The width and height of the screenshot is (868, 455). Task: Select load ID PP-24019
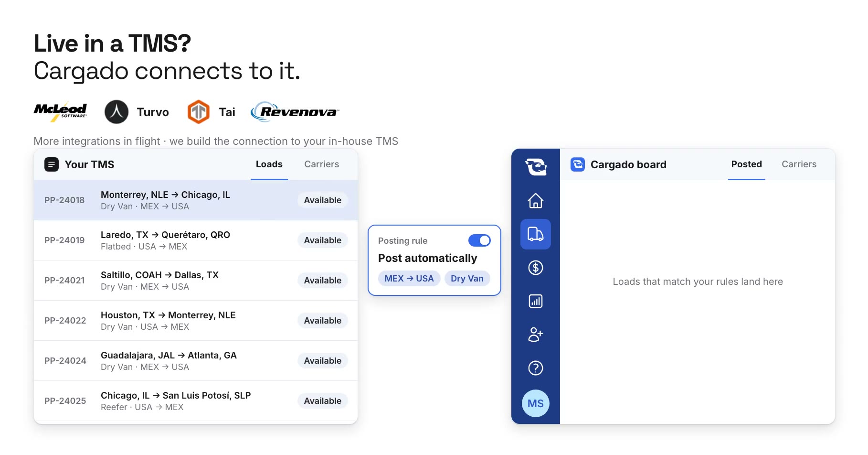pyautogui.click(x=64, y=240)
